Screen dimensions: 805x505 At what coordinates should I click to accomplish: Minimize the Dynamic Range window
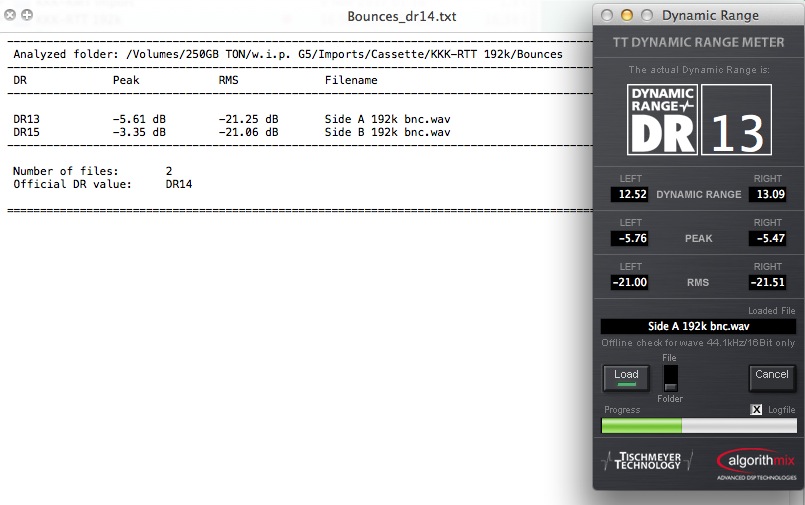pyautogui.click(x=627, y=15)
